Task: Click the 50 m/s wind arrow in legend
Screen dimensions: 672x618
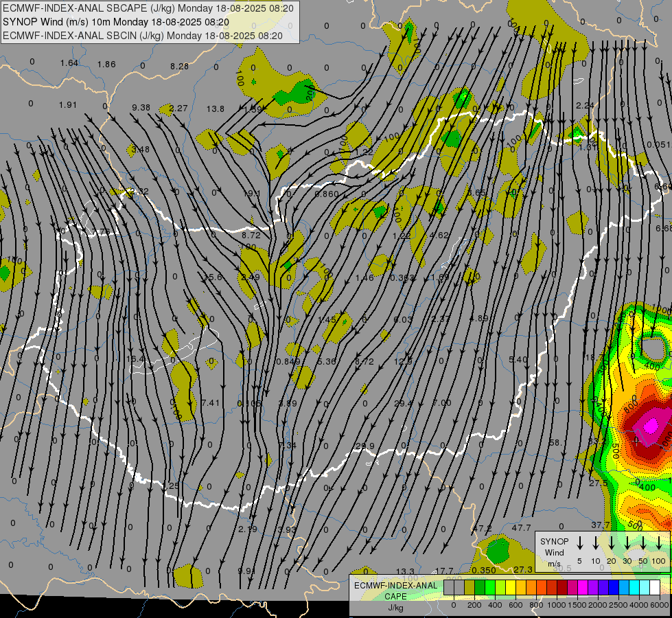Action: click(643, 542)
